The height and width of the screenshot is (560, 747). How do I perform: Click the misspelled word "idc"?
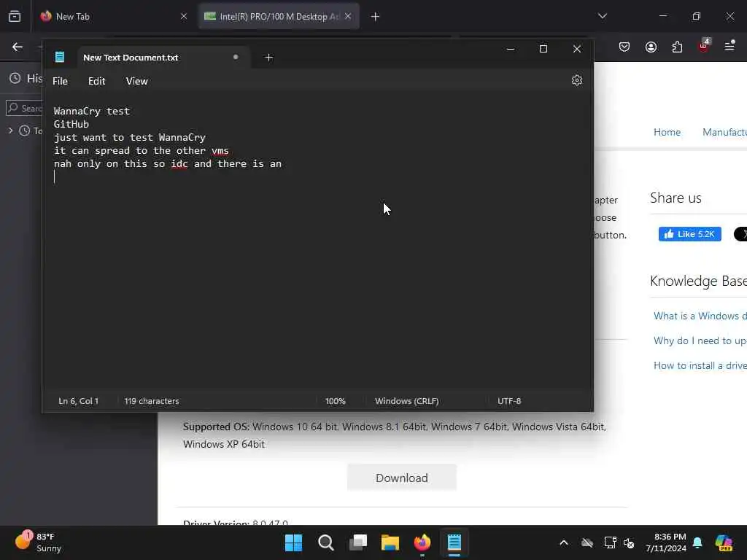tap(179, 164)
